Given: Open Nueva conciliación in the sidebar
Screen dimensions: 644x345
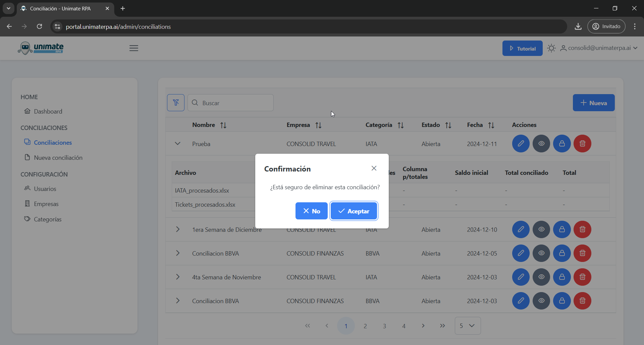Looking at the screenshot, I should pos(53,157).
